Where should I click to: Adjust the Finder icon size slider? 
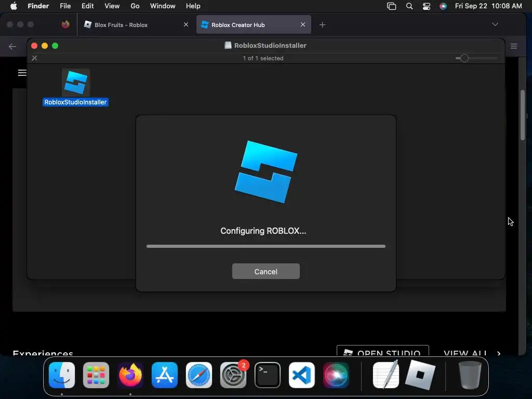[464, 58]
